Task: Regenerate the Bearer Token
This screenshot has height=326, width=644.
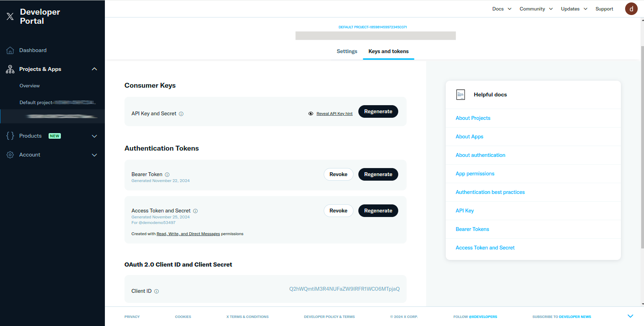Action: coord(378,174)
